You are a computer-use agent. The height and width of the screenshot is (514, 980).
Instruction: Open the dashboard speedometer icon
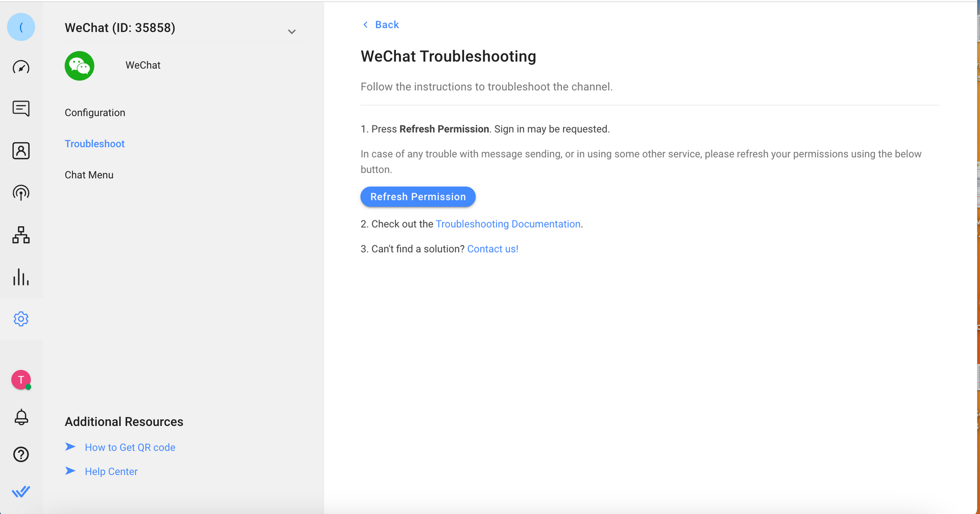pyautogui.click(x=21, y=67)
